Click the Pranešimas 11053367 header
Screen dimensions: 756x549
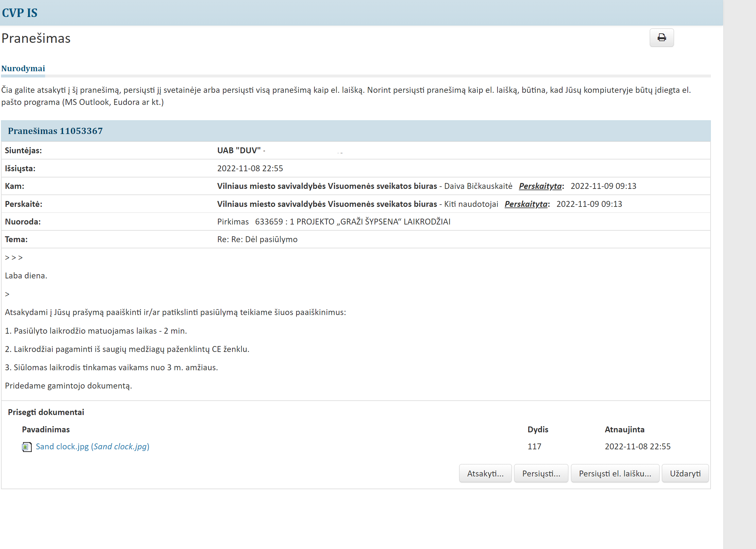[55, 131]
